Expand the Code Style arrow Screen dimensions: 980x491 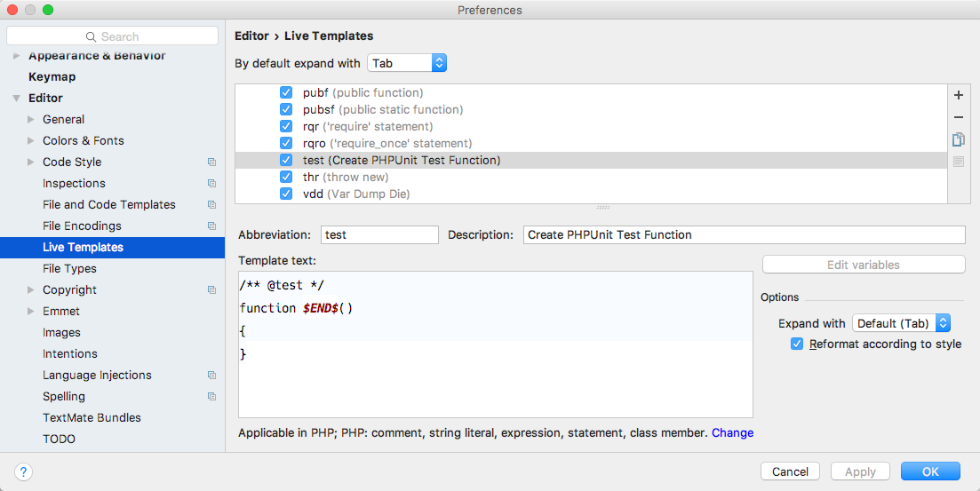pyautogui.click(x=30, y=162)
